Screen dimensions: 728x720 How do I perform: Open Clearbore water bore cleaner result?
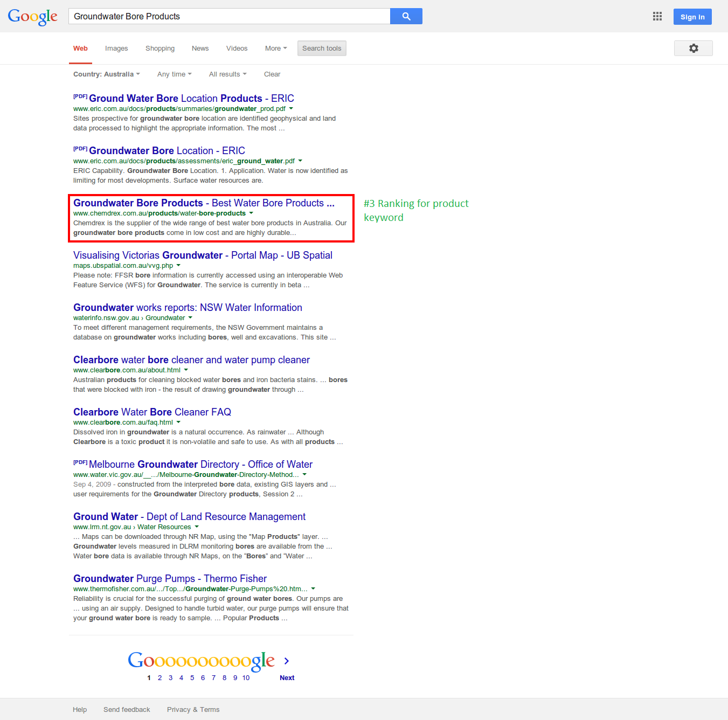pyautogui.click(x=191, y=359)
